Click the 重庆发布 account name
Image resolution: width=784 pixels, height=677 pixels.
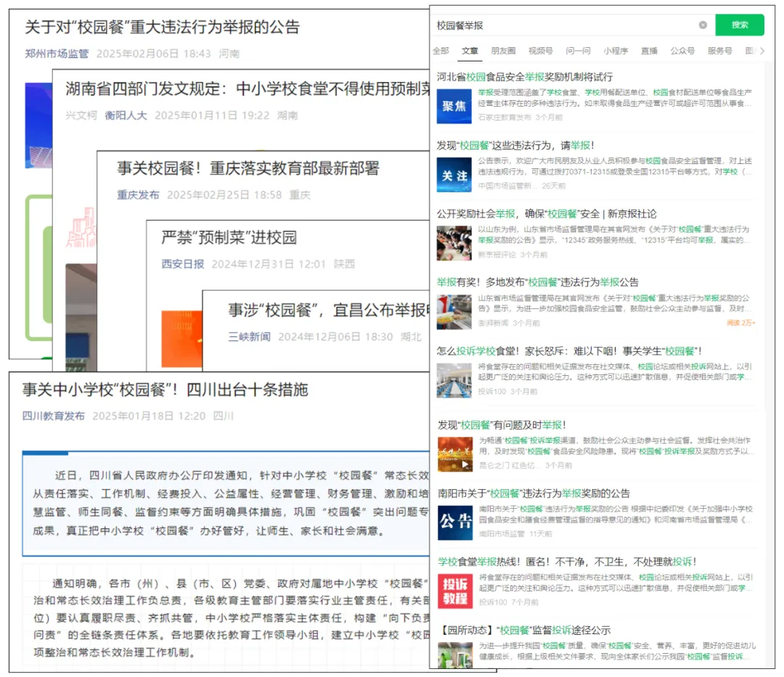138,195
